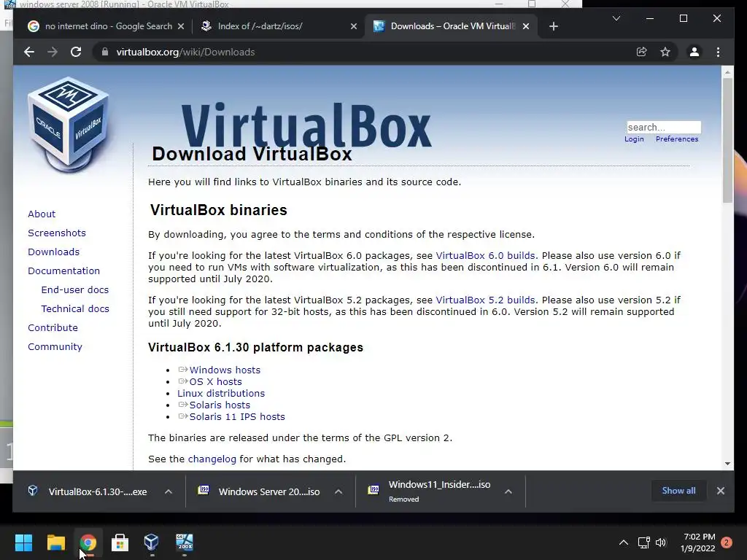This screenshot has height=560, width=747.
Task: Open the changelog link
Action: click(x=212, y=459)
